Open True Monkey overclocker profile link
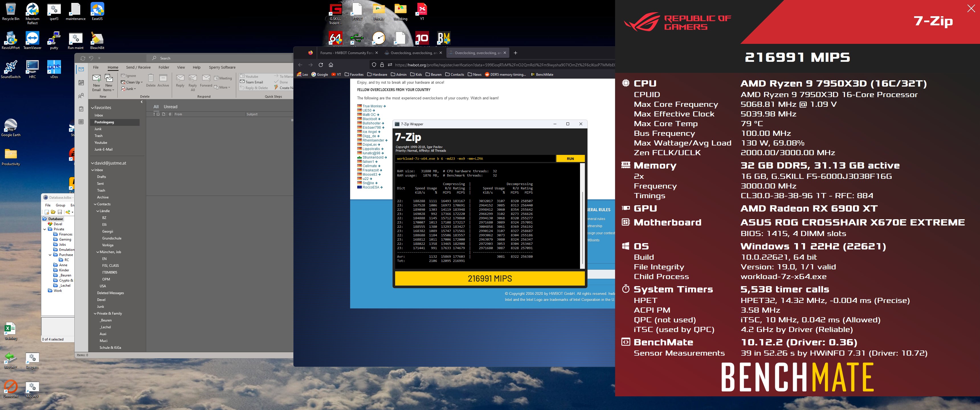 (x=372, y=106)
